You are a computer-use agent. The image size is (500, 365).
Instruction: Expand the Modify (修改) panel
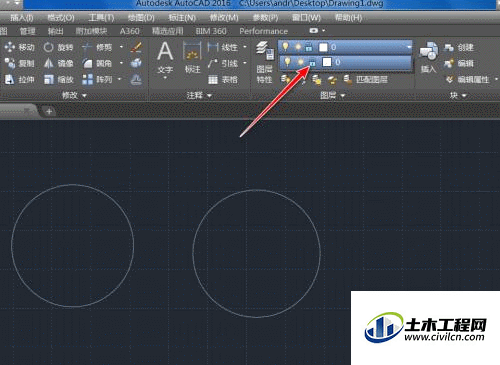74,96
